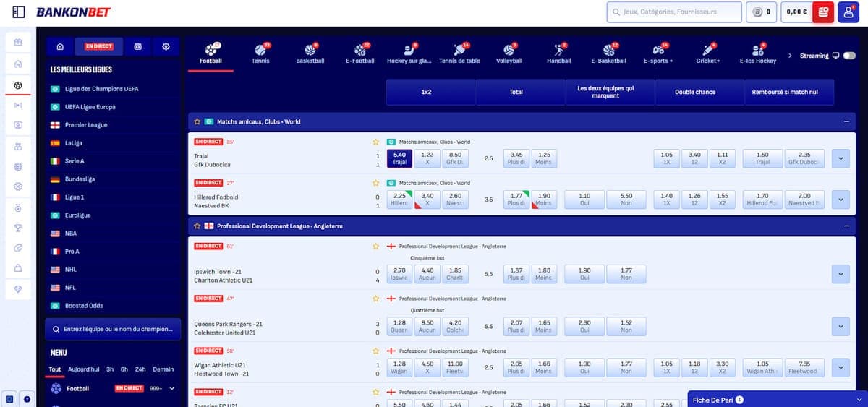Favorite the Ipswich Town -21 match star

click(x=375, y=246)
